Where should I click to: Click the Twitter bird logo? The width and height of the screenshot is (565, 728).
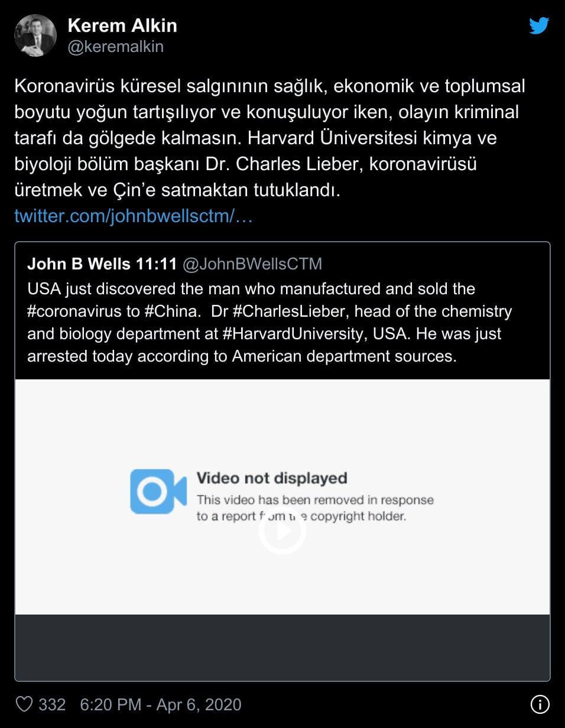coord(539,26)
